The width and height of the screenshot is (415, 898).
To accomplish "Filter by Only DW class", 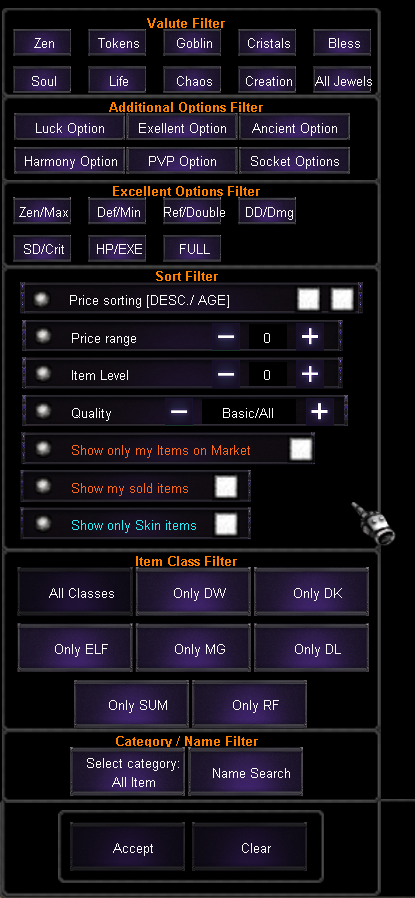I will click(x=193, y=592).
